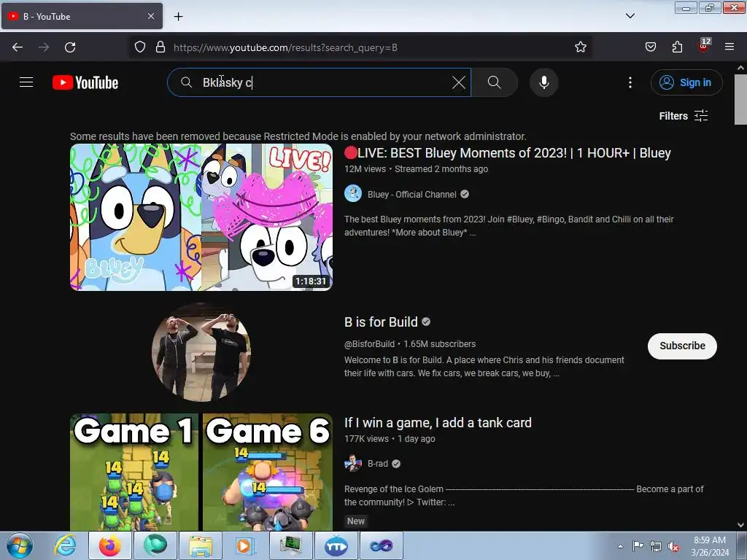The image size is (747, 560).
Task: Visit the B-rad channel name link
Action: click(378, 464)
